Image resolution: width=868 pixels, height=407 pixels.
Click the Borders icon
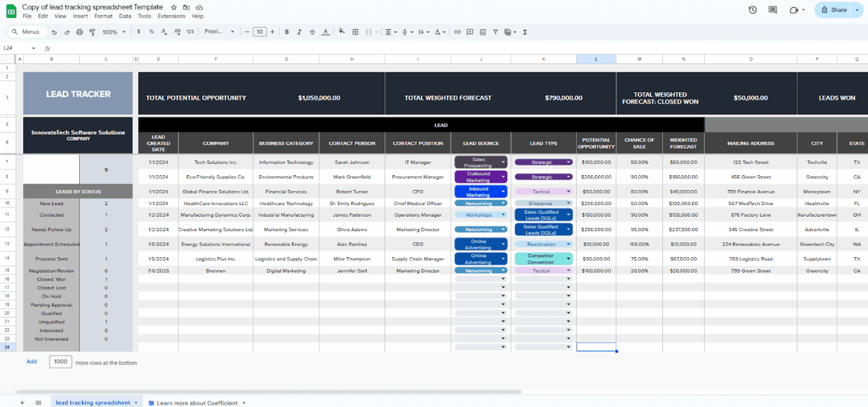pyautogui.click(x=355, y=32)
